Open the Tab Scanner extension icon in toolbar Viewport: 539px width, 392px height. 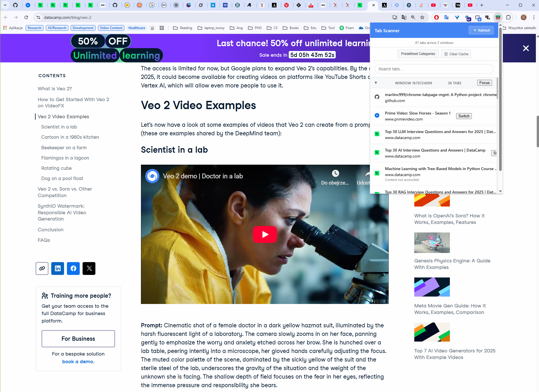498,17
